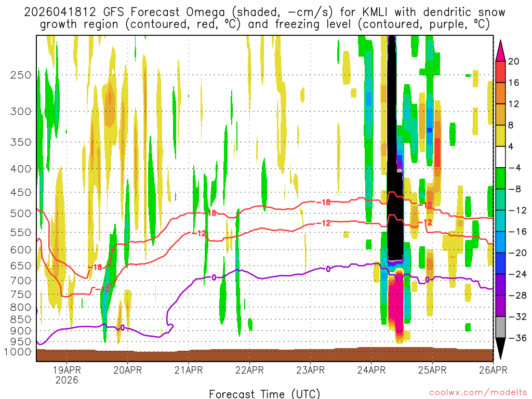Click the colorbar value label 8

511,125
